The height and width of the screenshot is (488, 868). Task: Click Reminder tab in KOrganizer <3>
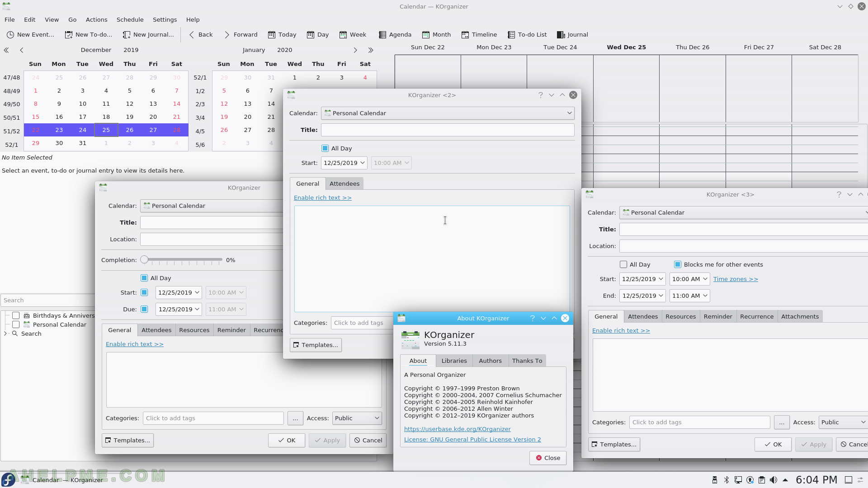pyautogui.click(x=717, y=316)
